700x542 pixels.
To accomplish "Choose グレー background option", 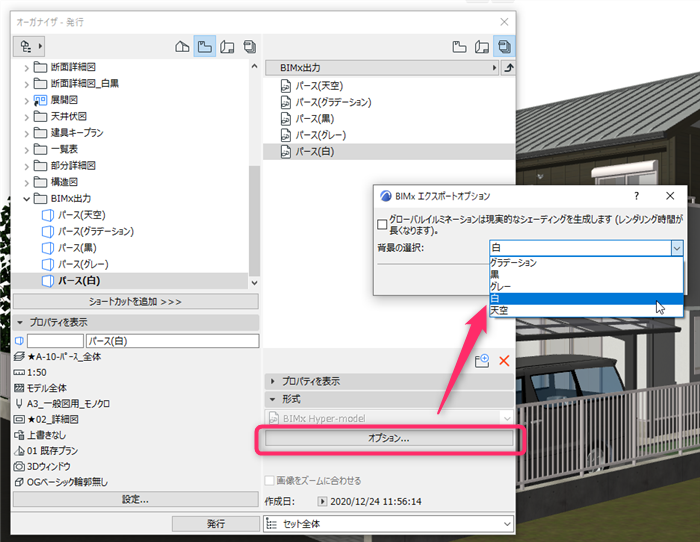I will tap(586, 287).
